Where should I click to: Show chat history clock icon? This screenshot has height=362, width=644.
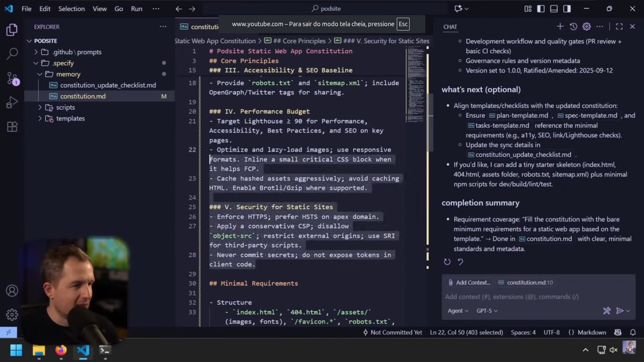coord(573,26)
